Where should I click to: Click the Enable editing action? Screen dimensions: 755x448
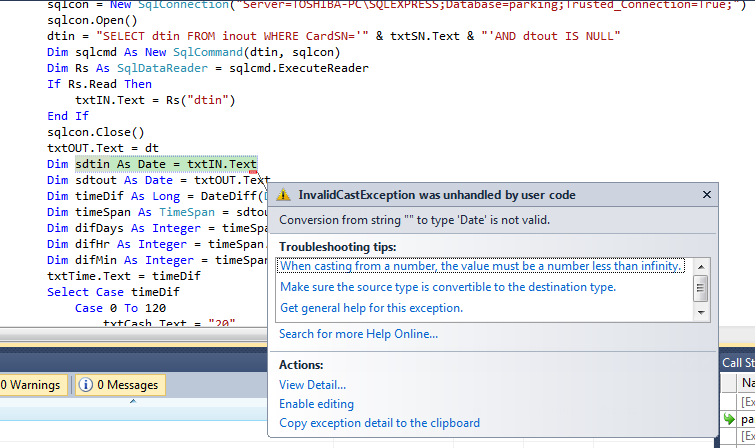(x=316, y=404)
